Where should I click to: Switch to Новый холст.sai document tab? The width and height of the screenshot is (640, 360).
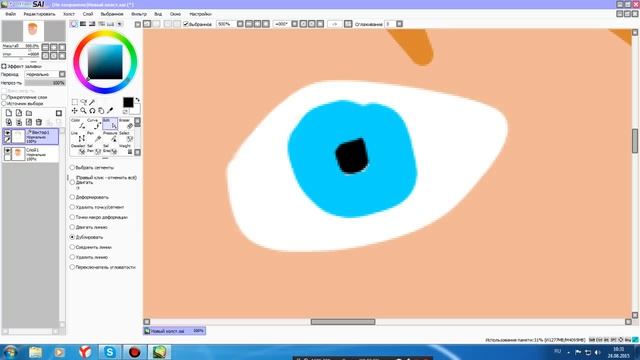(174, 331)
